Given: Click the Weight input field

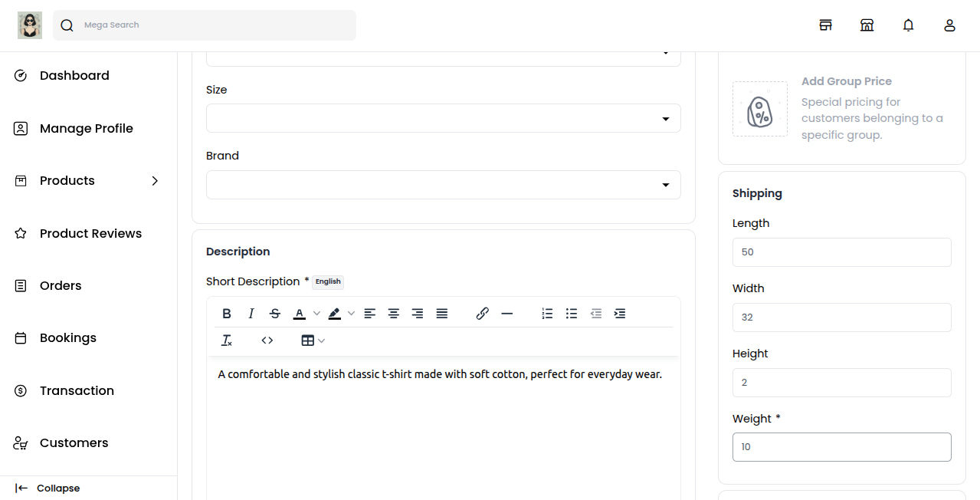Looking at the screenshot, I should click(x=841, y=447).
